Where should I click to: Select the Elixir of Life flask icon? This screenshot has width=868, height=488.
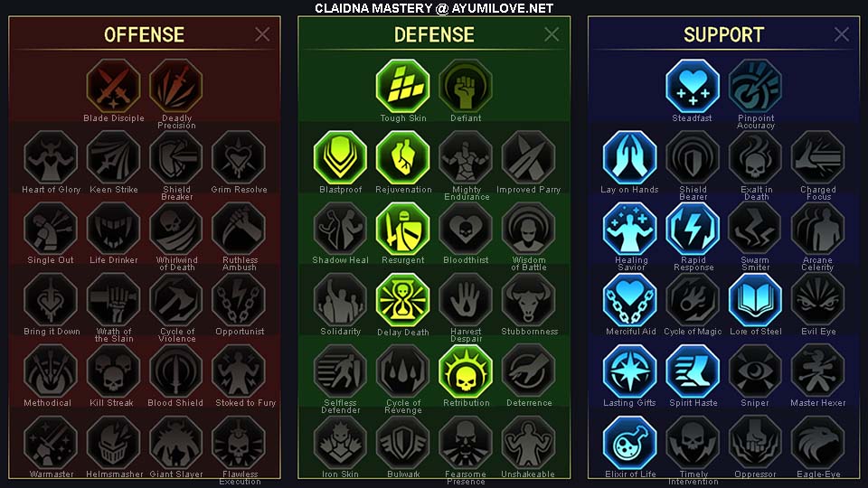pos(629,442)
